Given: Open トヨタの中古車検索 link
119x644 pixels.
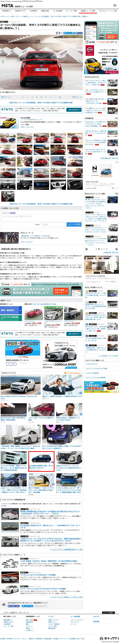Looking at the screenshot, I should pos(92,373).
